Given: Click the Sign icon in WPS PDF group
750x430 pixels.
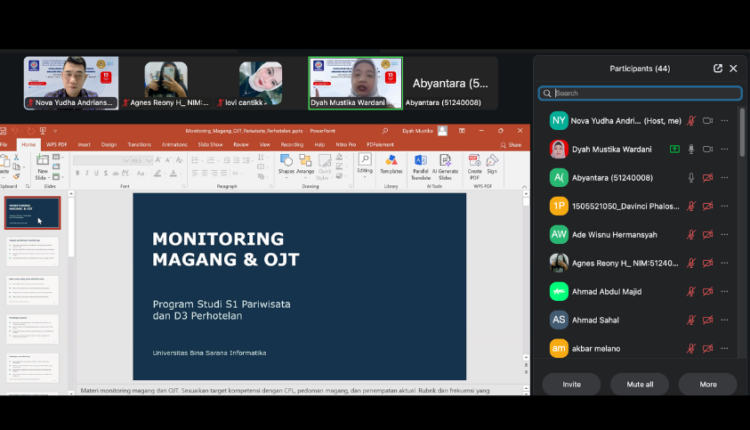Looking at the screenshot, I should pyautogui.click(x=492, y=164).
